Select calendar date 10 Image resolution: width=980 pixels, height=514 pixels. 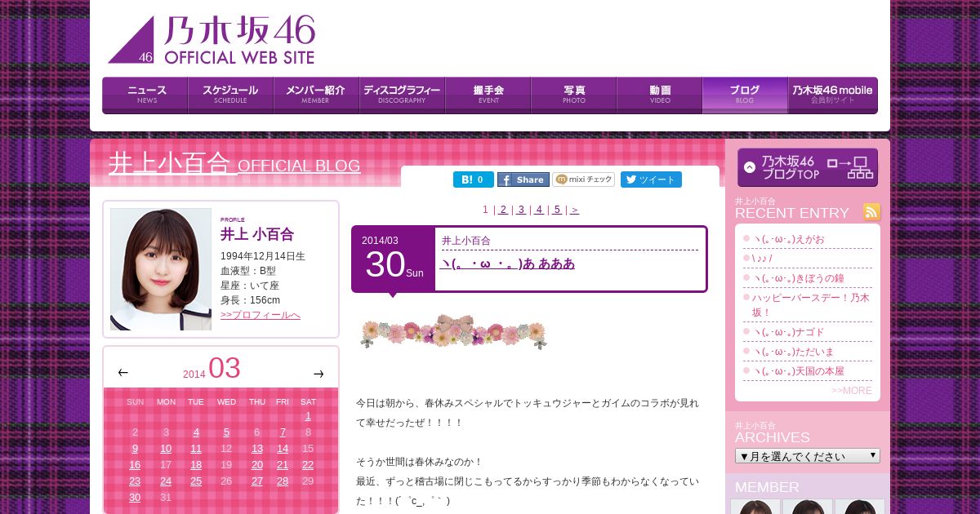click(166, 449)
